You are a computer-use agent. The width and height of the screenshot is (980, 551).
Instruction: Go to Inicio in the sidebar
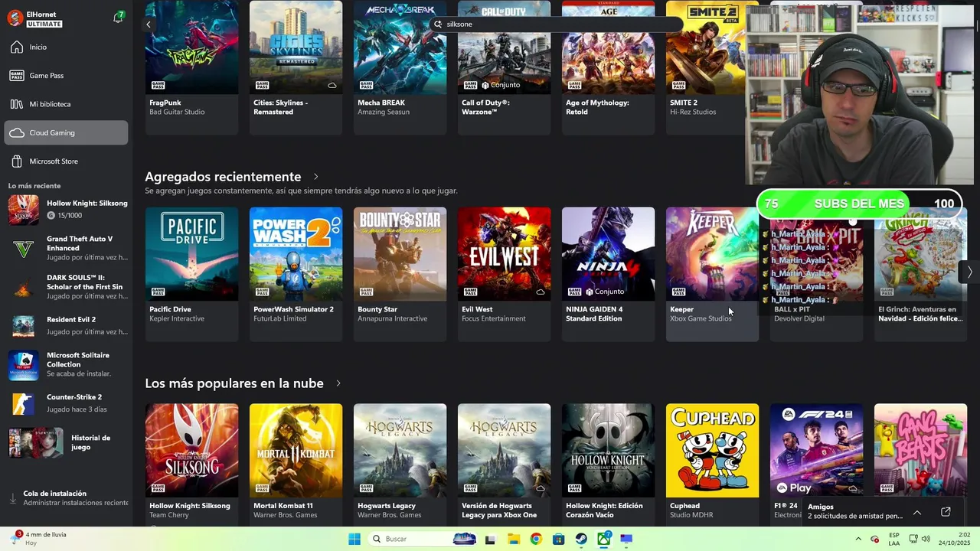pyautogui.click(x=66, y=47)
